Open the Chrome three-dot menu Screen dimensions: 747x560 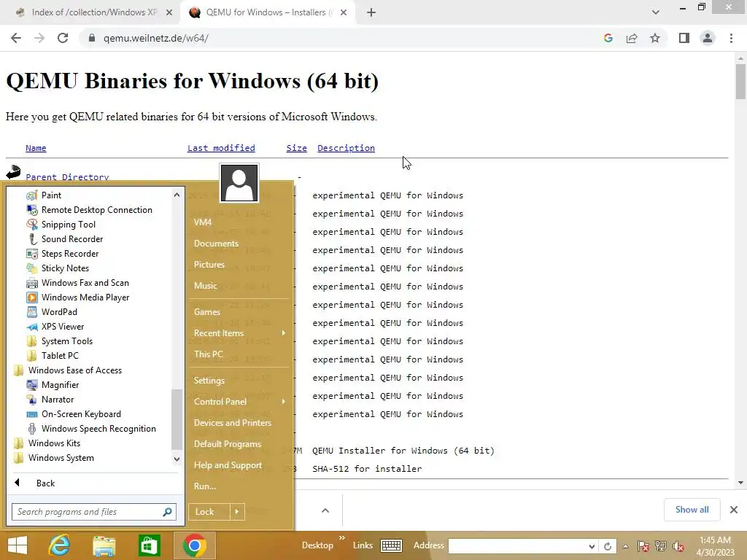click(731, 38)
